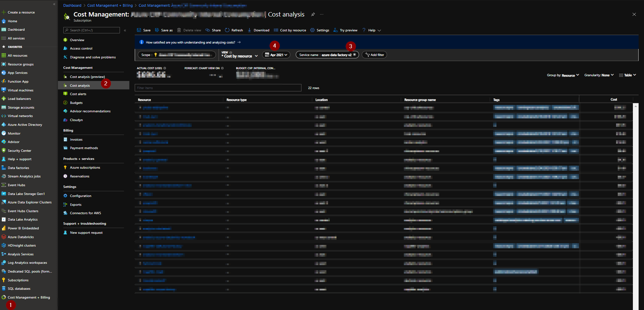This screenshot has height=310, width=644.
Task: Open Function App in the sidebar
Action: pyautogui.click(x=18, y=82)
